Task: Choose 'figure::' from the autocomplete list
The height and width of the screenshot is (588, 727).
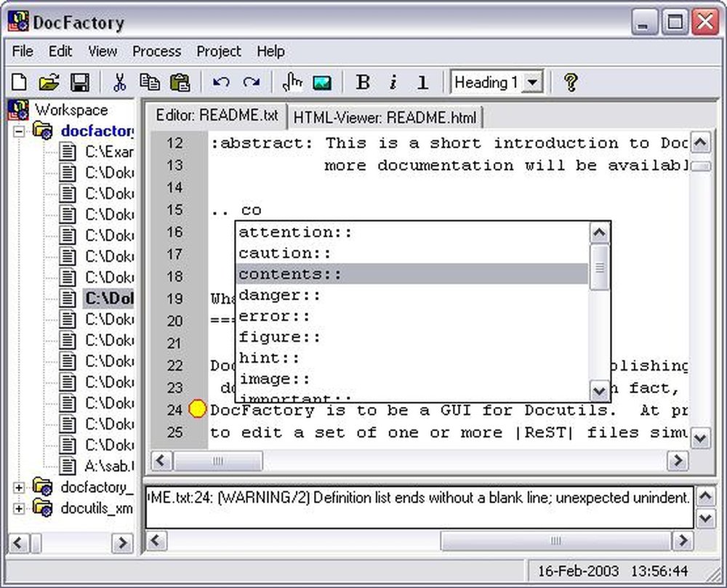Action: pyautogui.click(x=411, y=337)
